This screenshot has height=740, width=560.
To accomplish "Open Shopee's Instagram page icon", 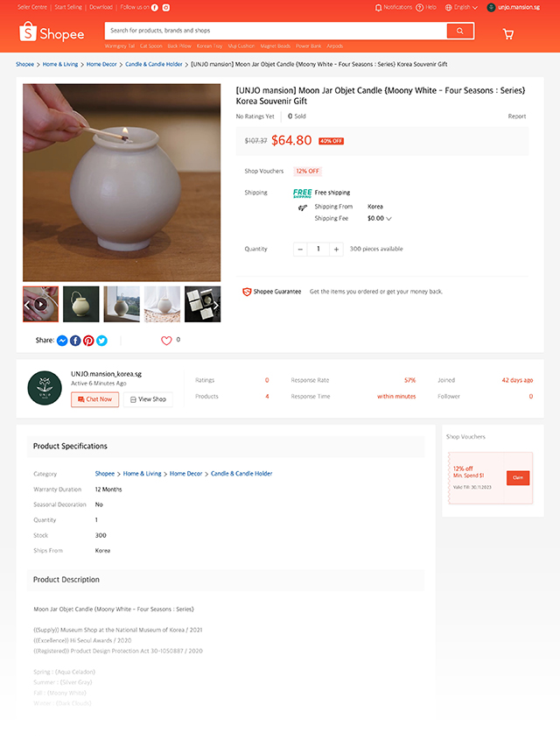I will point(165,7).
